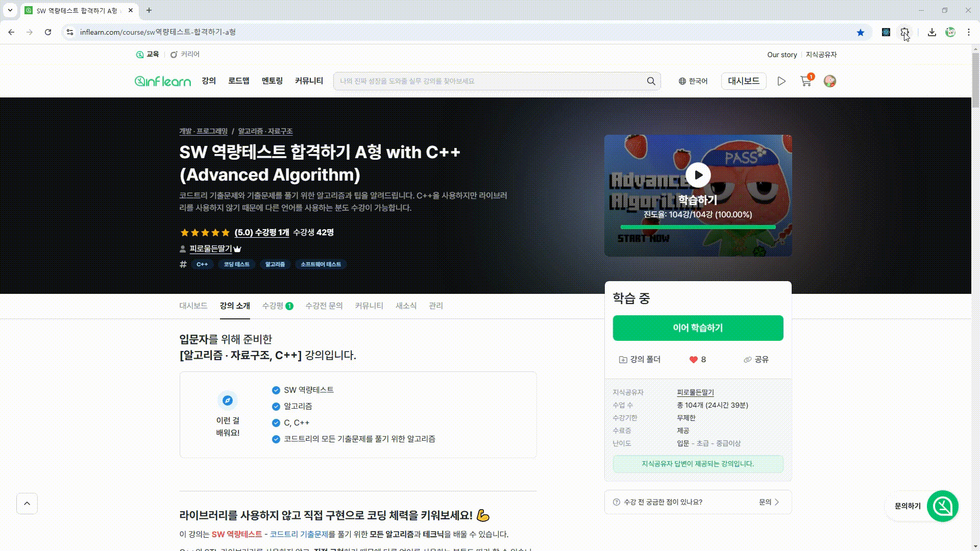This screenshot has width=980, height=551.
Task: Click the address bar URL
Action: [158, 32]
